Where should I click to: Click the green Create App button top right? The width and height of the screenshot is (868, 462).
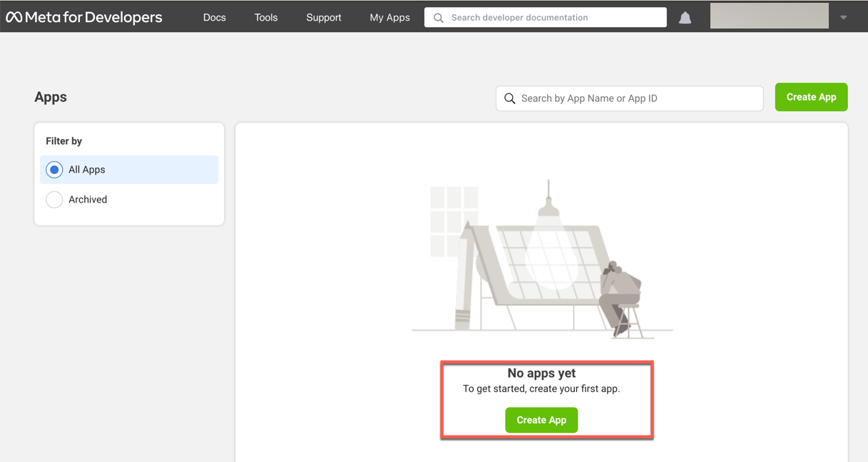tap(811, 97)
